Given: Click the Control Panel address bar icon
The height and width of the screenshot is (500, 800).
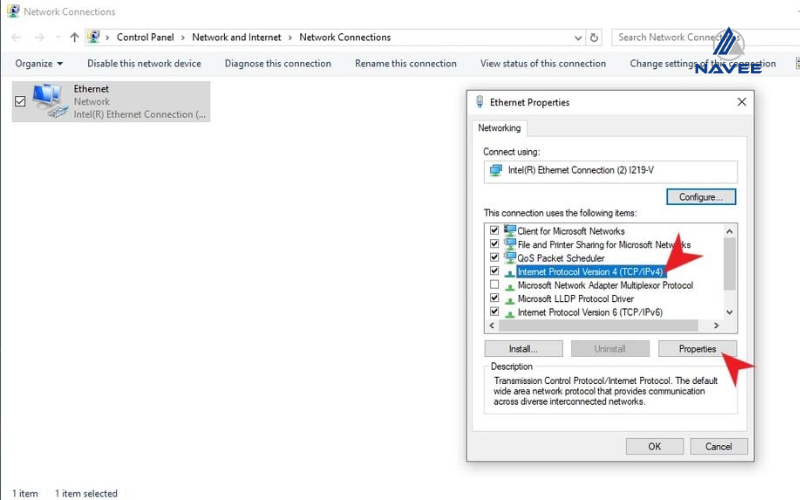Looking at the screenshot, I should pos(93,37).
